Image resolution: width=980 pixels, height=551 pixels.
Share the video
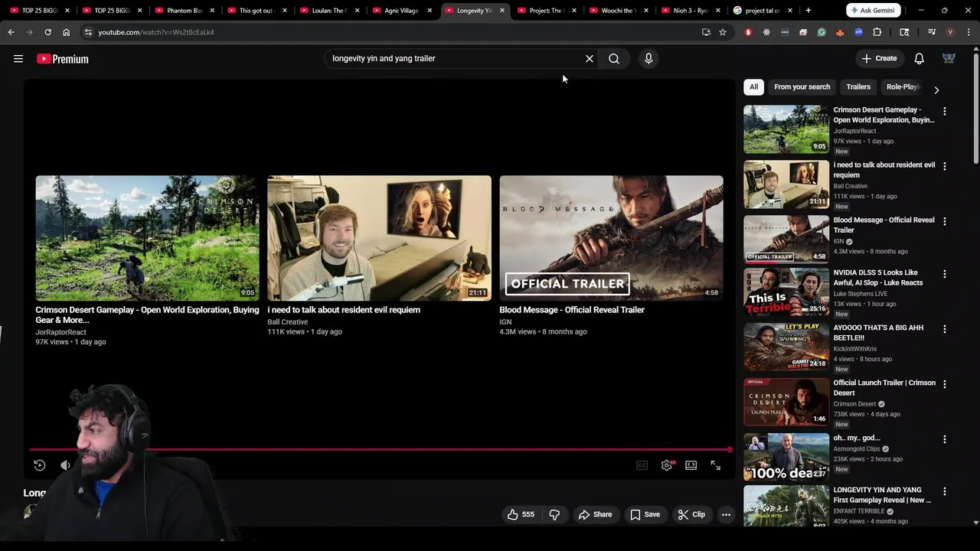596,515
